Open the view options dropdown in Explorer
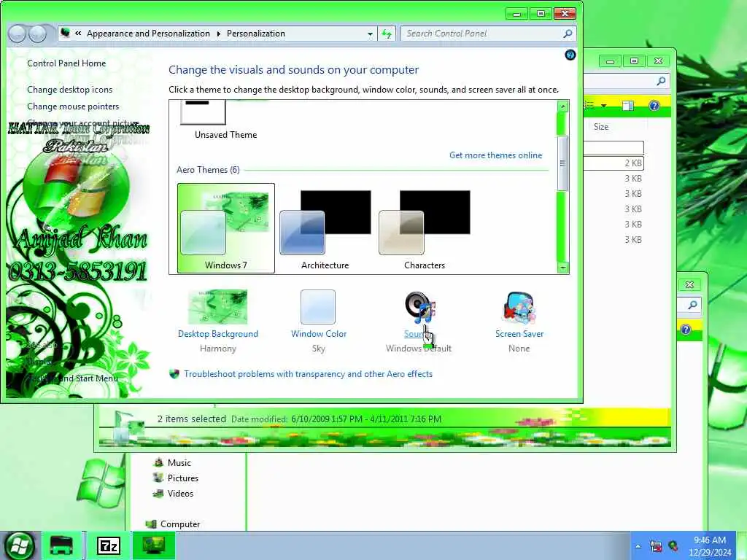This screenshot has height=560, width=747. 603,105
